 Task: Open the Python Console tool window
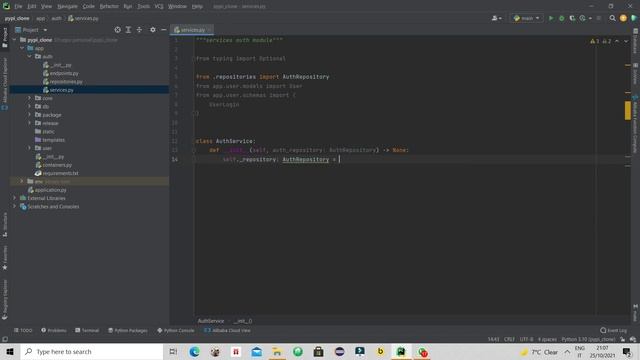176,330
